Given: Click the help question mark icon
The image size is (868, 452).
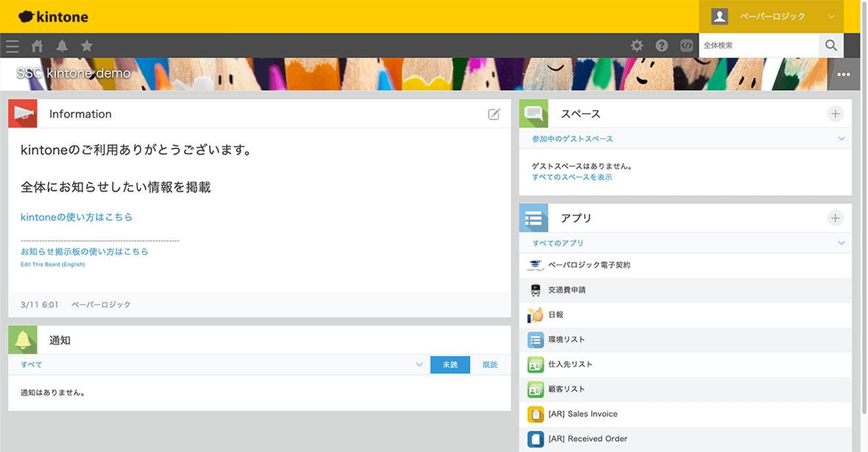Looking at the screenshot, I should [662, 45].
